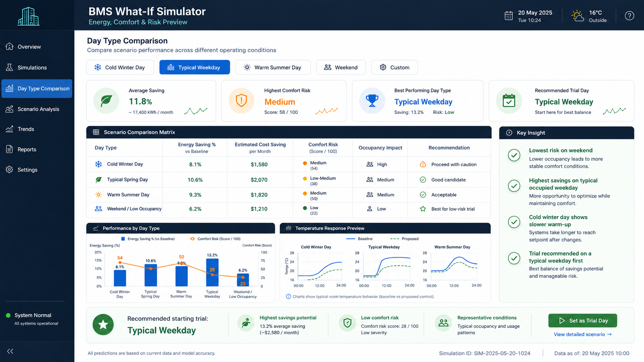The width and height of the screenshot is (644, 362).
Task: Click Comfort Risk orange legend marker
Action: coord(192,239)
